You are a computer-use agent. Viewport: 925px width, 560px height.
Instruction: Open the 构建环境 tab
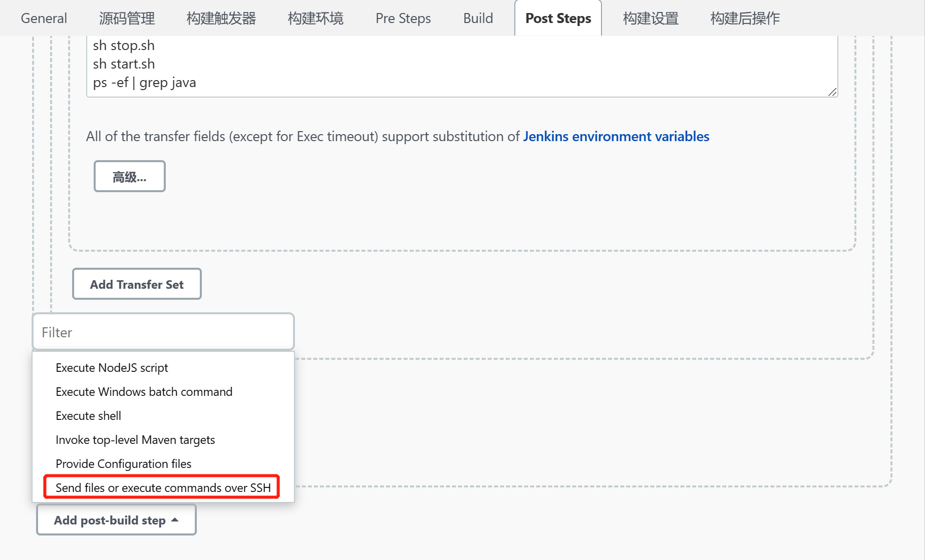tap(315, 18)
